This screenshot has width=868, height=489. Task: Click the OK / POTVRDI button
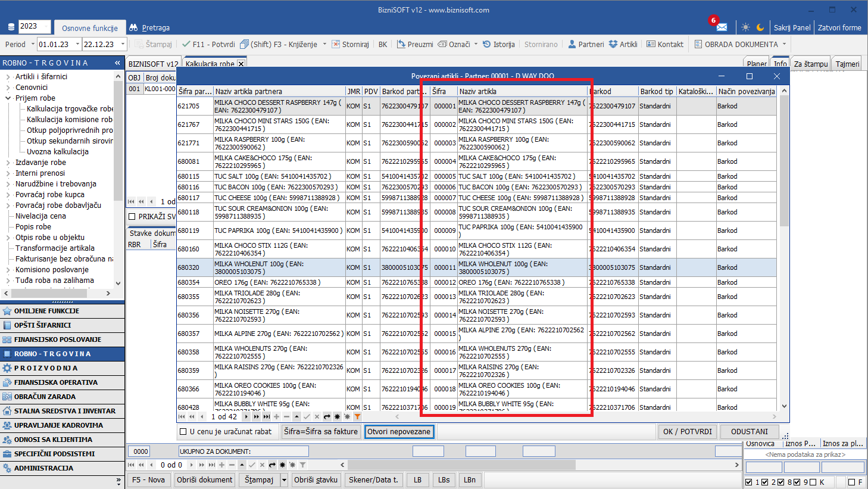click(x=688, y=432)
